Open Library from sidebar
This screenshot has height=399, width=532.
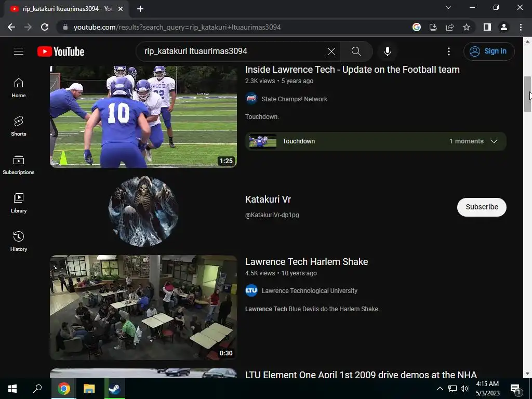point(19,203)
